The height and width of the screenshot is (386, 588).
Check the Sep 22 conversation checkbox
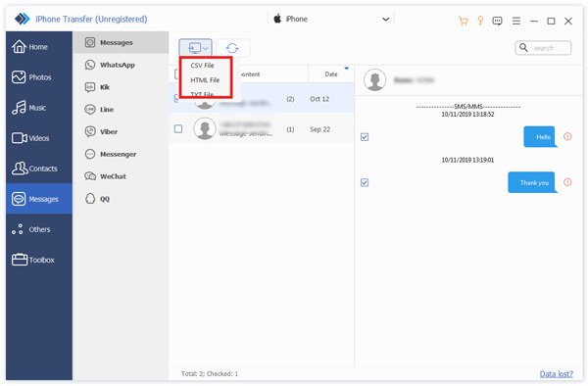point(178,129)
